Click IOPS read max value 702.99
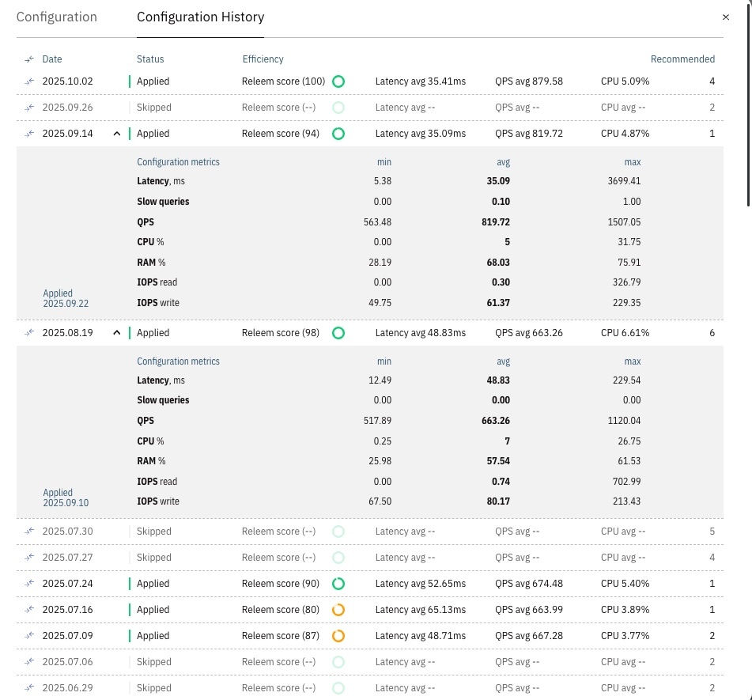This screenshot has height=700, width=752. tap(626, 481)
